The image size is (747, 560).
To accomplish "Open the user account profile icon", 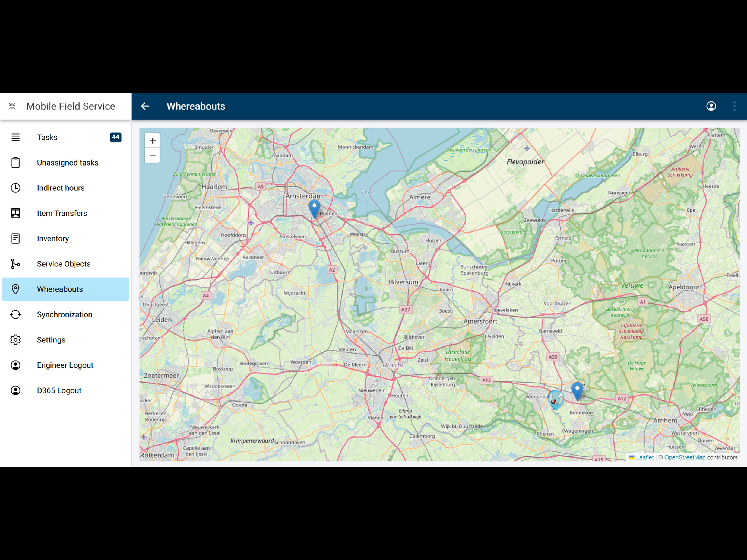I will coord(711,106).
